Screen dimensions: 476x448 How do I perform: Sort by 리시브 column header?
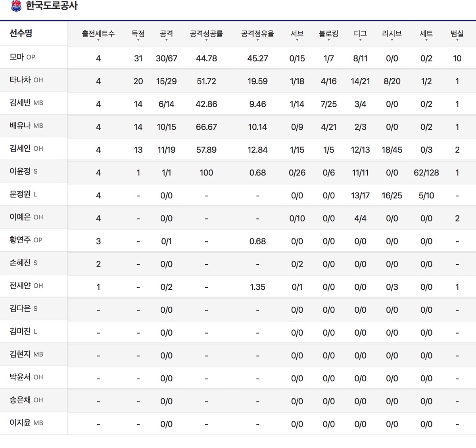coord(392,34)
